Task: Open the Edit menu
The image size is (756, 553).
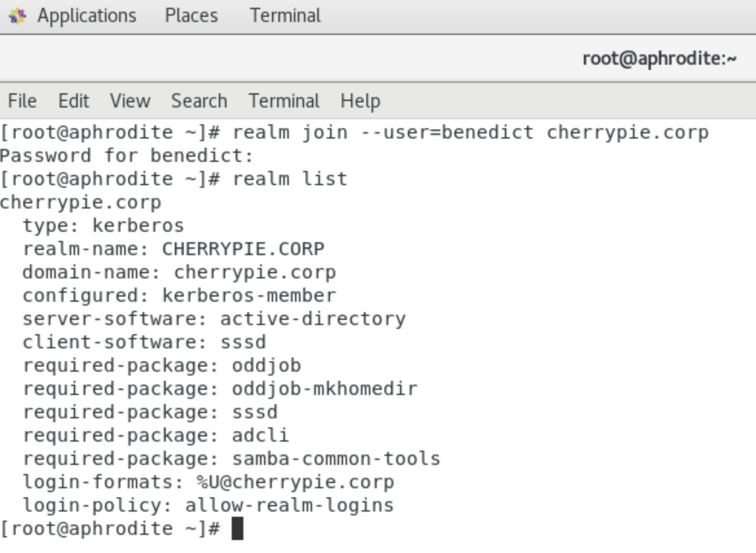Action: click(73, 101)
